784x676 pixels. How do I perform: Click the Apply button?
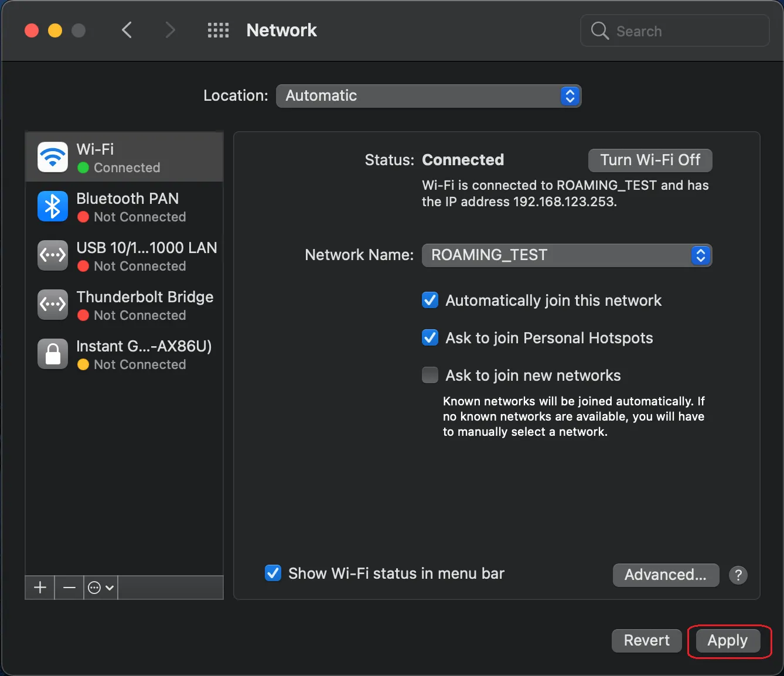(727, 640)
